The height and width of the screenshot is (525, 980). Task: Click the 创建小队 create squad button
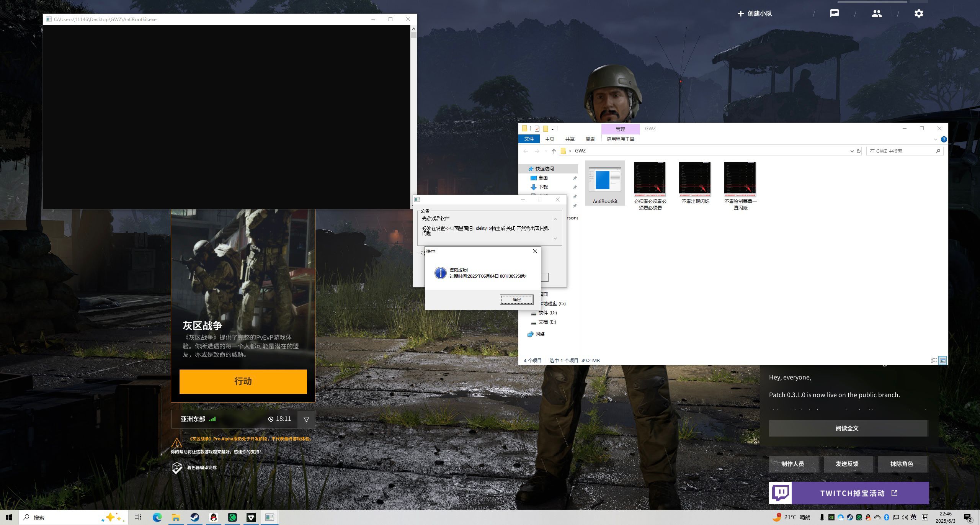[x=755, y=13]
